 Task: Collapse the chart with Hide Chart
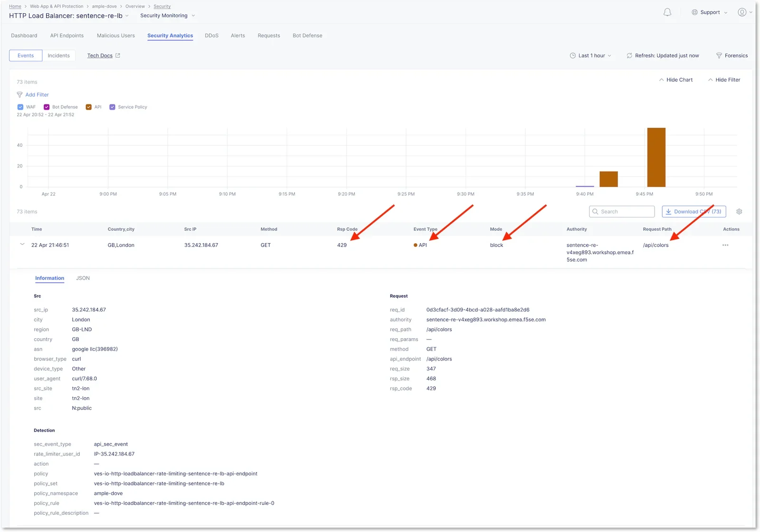click(x=675, y=80)
